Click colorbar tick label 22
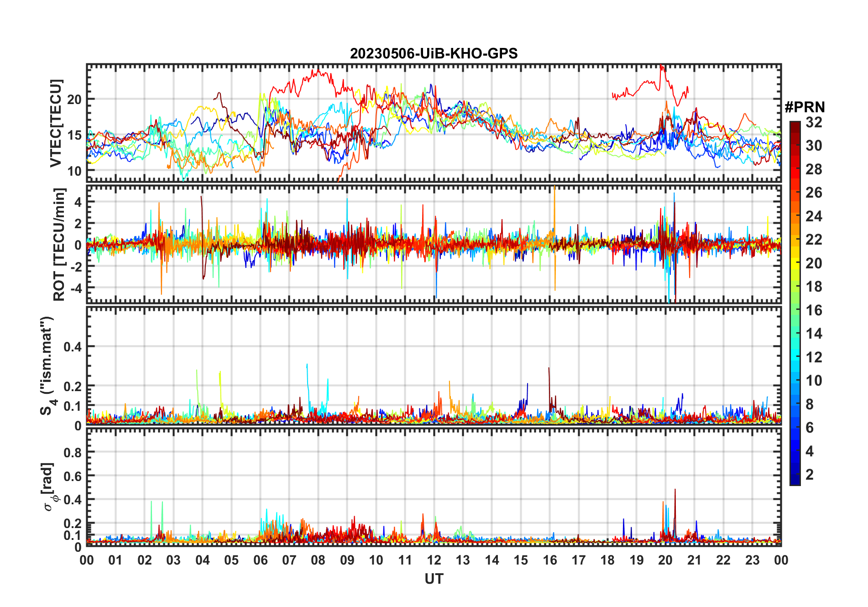Image resolution: width=868 pixels, height=607 pixels. click(814, 240)
